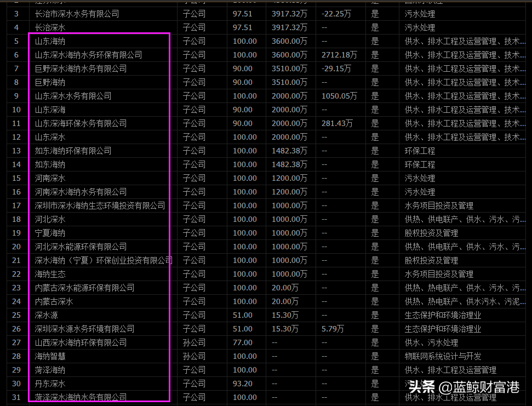The height and width of the screenshot is (406, 532).
Task: Click company name 山东海纳
Action: point(50,42)
